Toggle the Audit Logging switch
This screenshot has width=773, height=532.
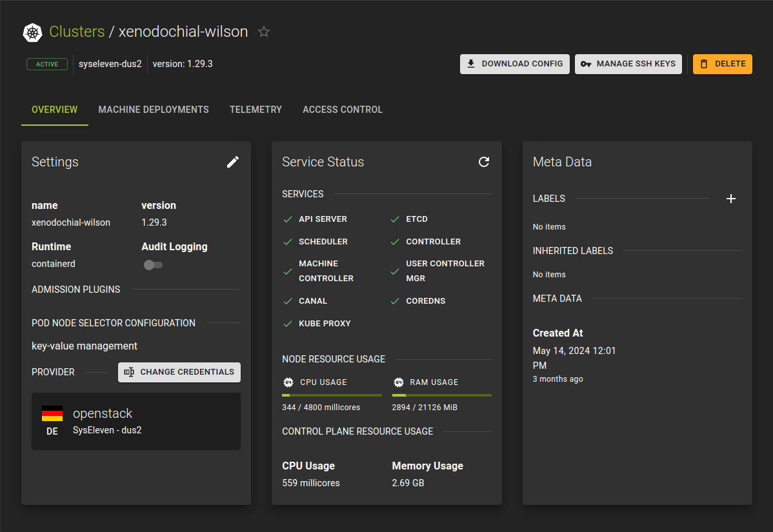(153, 265)
